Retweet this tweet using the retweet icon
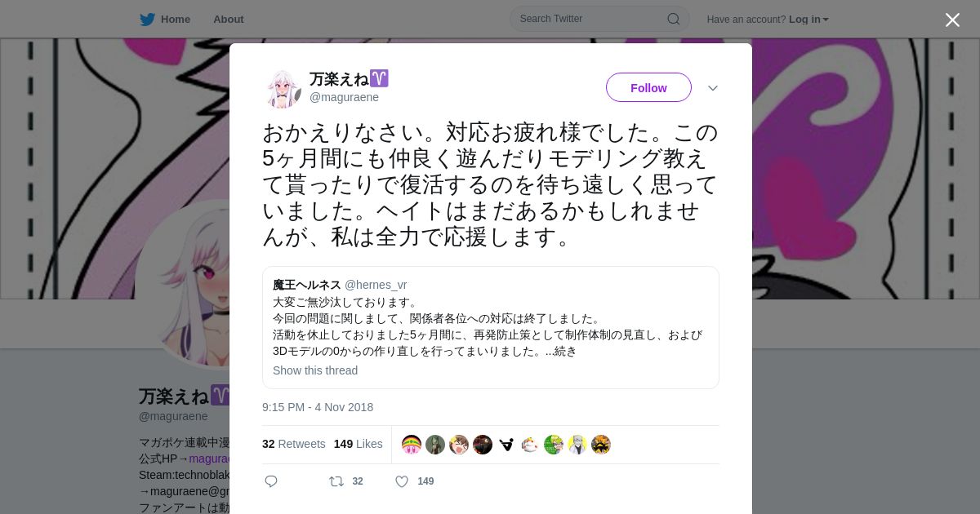The width and height of the screenshot is (980, 514). [x=336, y=481]
